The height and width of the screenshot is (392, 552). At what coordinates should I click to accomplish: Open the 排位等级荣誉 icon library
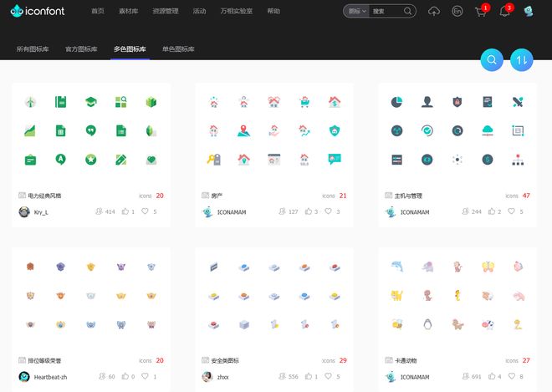44,360
